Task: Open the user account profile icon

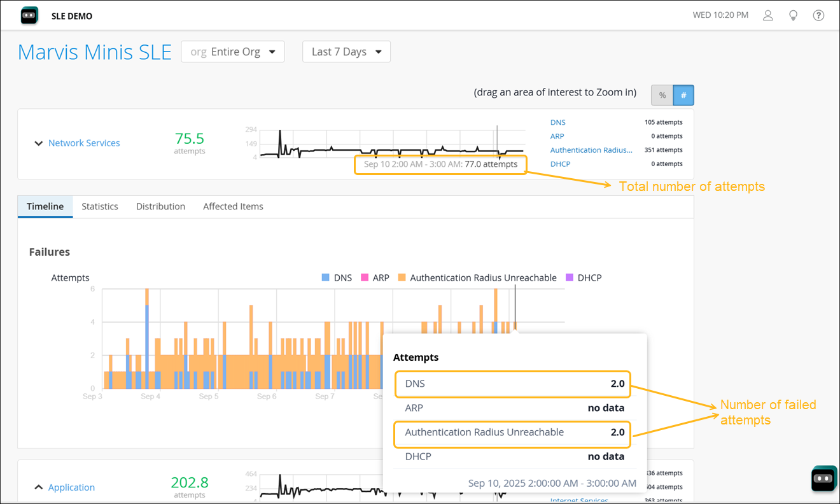Action: [x=768, y=15]
